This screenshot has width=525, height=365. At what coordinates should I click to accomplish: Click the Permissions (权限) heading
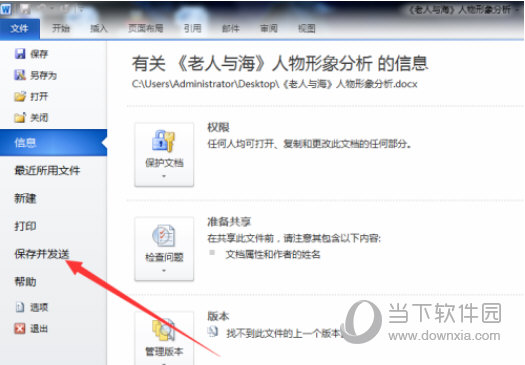tap(218, 127)
